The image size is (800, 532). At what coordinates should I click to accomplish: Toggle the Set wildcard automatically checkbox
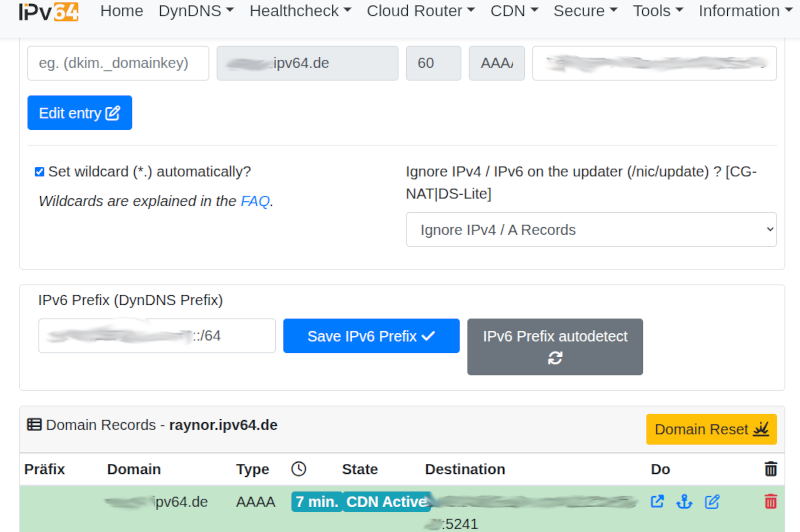pyautogui.click(x=40, y=172)
